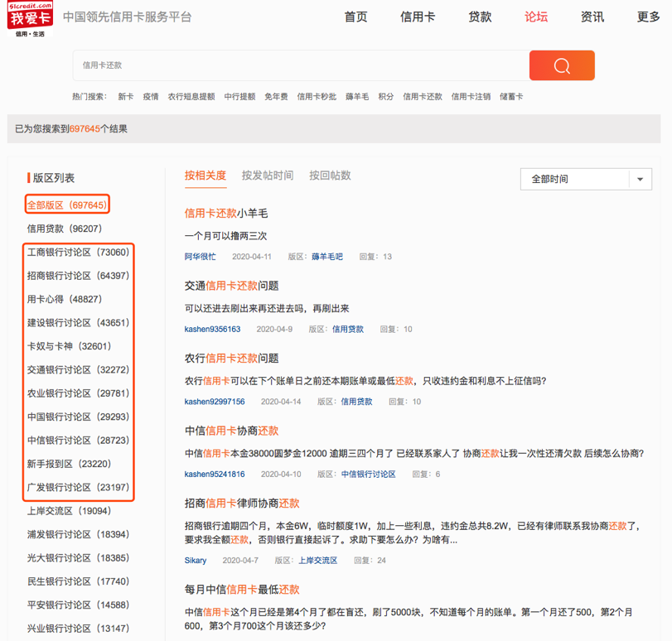The width and height of the screenshot is (672, 641).
Task: Select hot search keyword 积分
Action: click(386, 97)
